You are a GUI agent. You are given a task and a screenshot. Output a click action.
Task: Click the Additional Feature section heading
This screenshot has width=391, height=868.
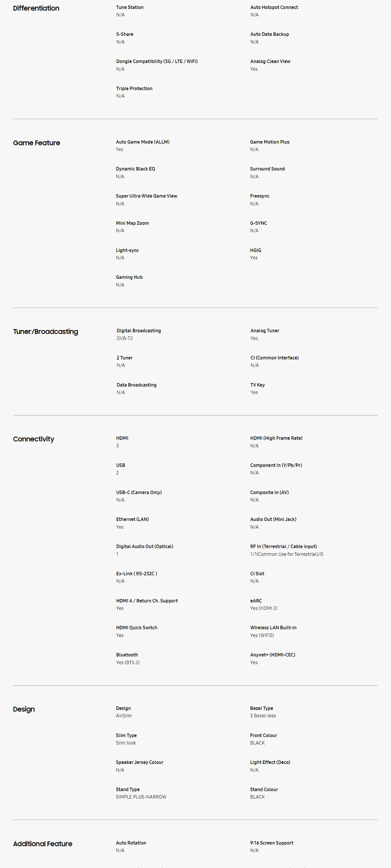click(43, 844)
